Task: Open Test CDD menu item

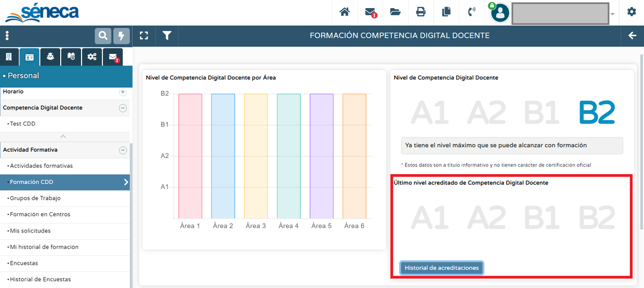Action: (x=23, y=124)
